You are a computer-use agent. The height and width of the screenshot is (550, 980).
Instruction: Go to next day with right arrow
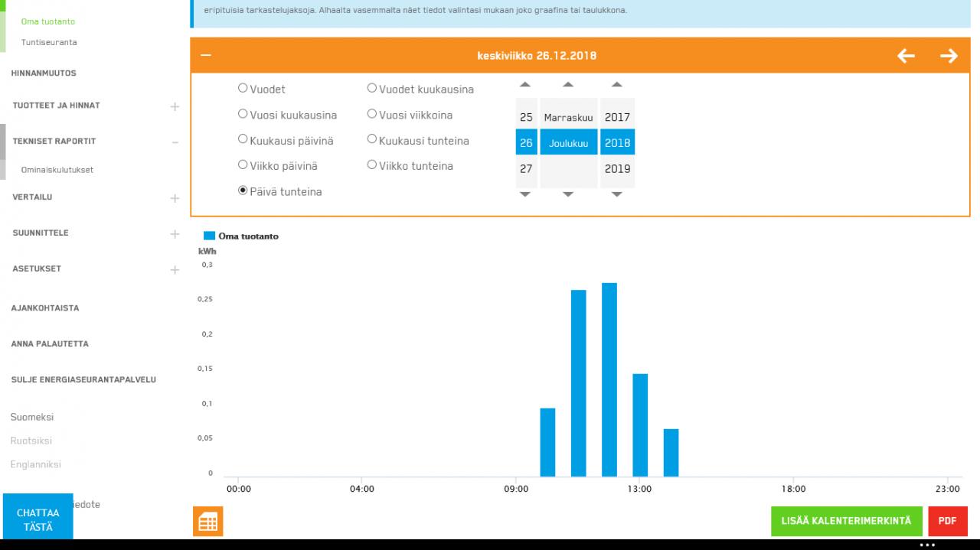(949, 56)
